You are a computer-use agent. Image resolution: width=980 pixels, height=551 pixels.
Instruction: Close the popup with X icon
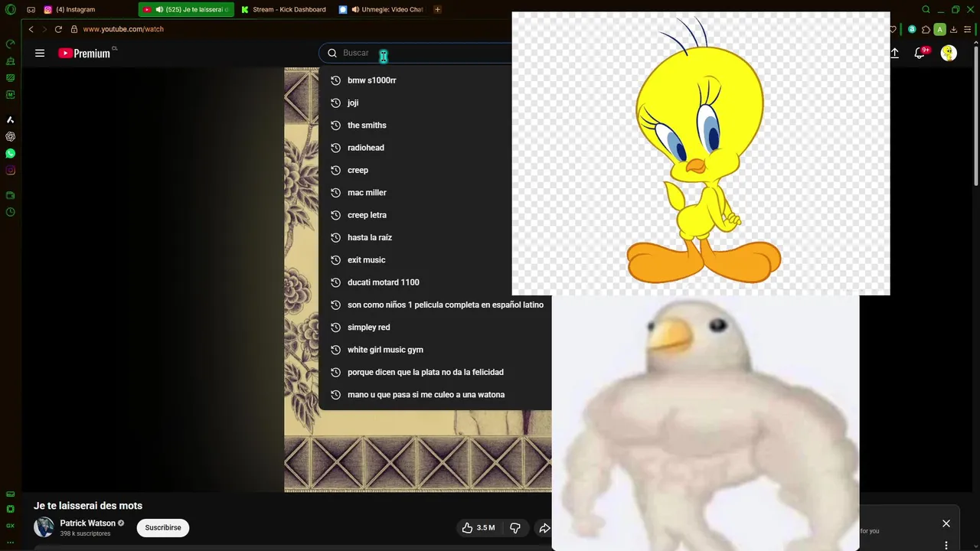click(x=946, y=523)
